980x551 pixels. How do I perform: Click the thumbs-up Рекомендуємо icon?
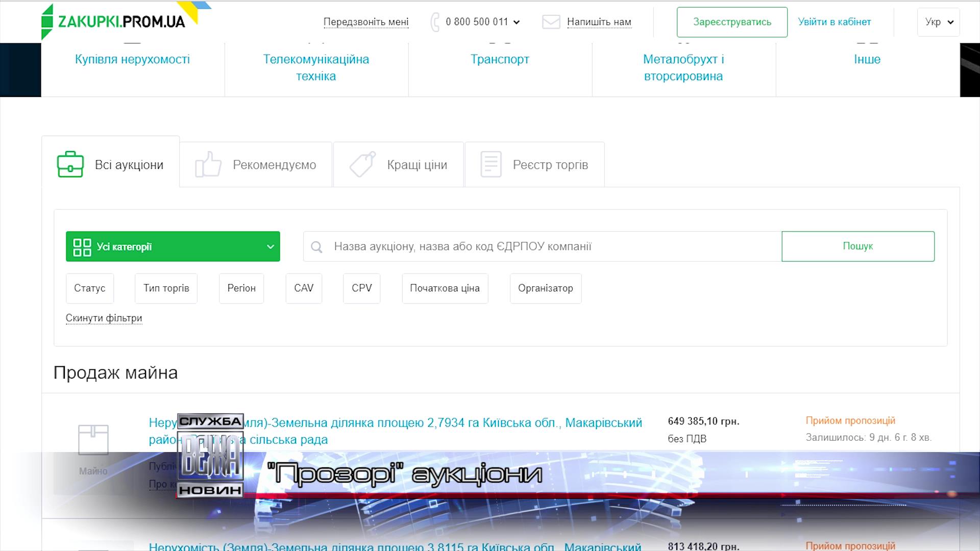pyautogui.click(x=208, y=164)
